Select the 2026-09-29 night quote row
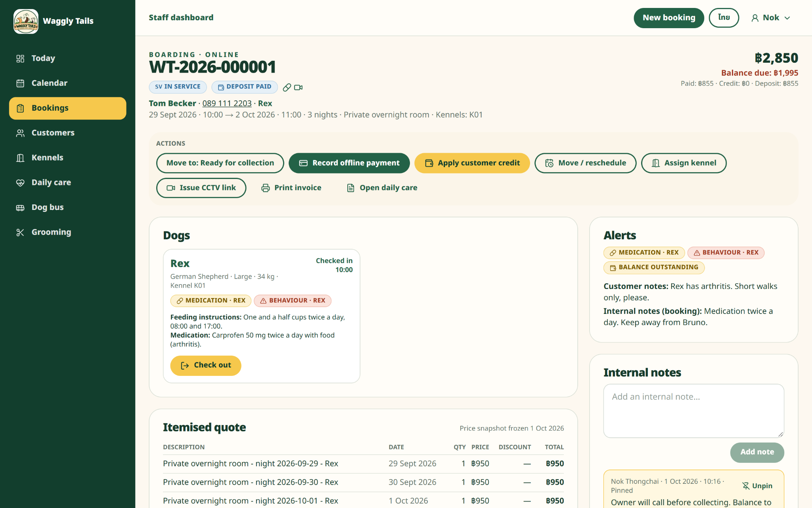This screenshot has height=508, width=812. coord(363,464)
